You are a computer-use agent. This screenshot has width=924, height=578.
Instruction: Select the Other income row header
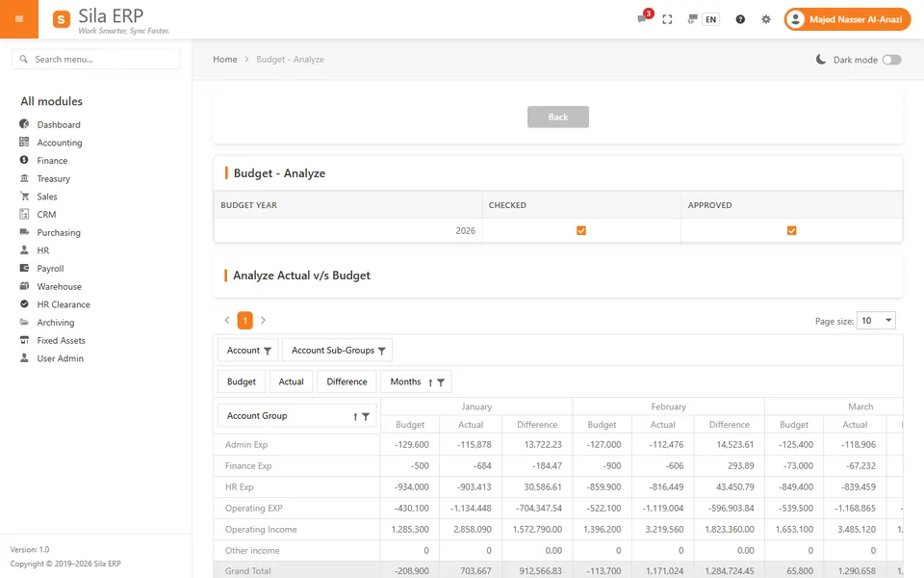click(296, 551)
